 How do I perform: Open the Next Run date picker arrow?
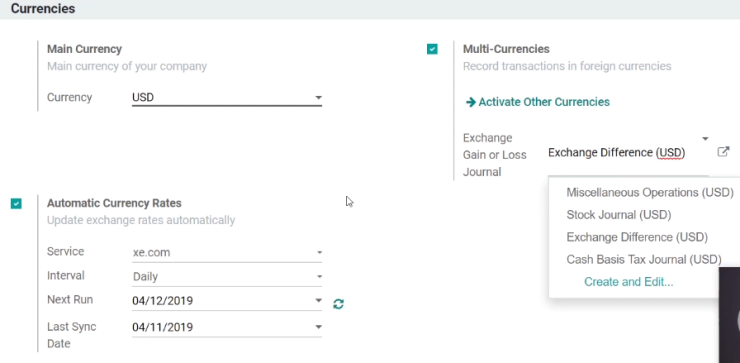(319, 301)
